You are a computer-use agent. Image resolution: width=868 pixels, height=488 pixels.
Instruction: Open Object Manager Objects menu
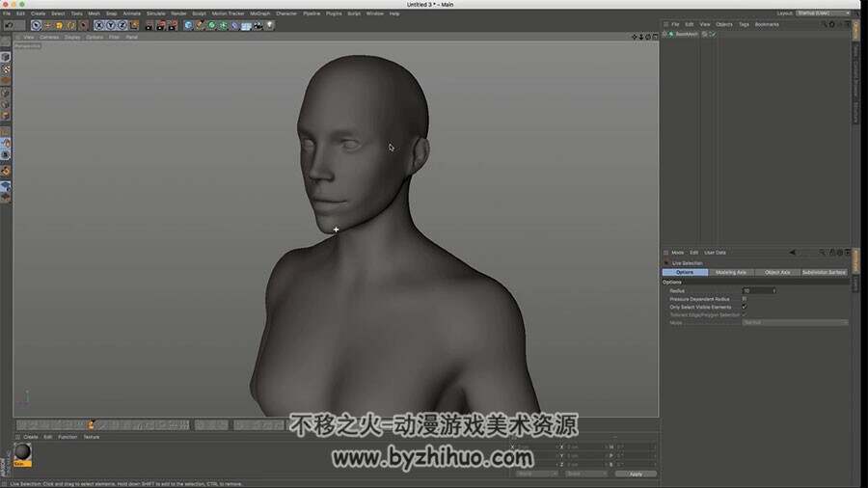coord(724,24)
